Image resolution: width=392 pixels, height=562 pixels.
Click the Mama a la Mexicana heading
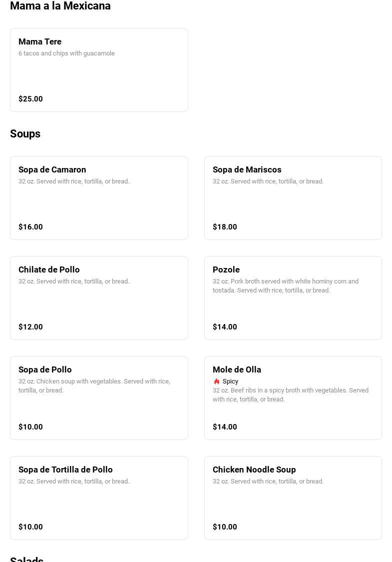tap(60, 6)
